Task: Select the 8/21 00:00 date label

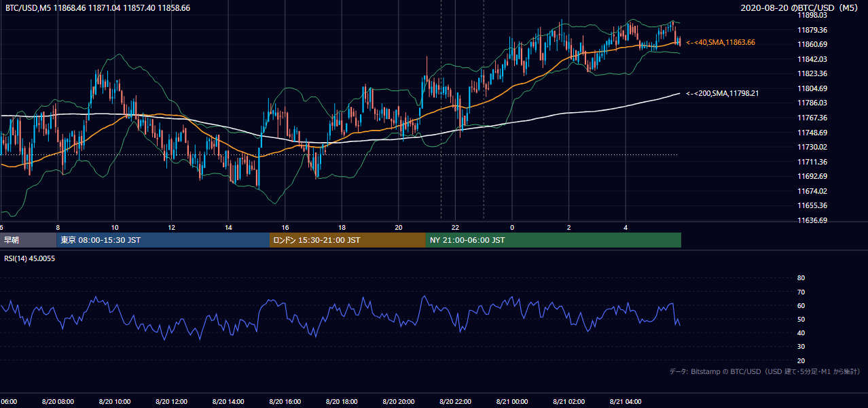Action: [x=512, y=402]
